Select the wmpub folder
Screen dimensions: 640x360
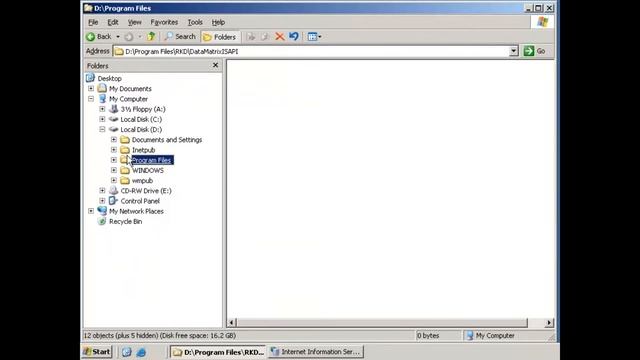142,180
